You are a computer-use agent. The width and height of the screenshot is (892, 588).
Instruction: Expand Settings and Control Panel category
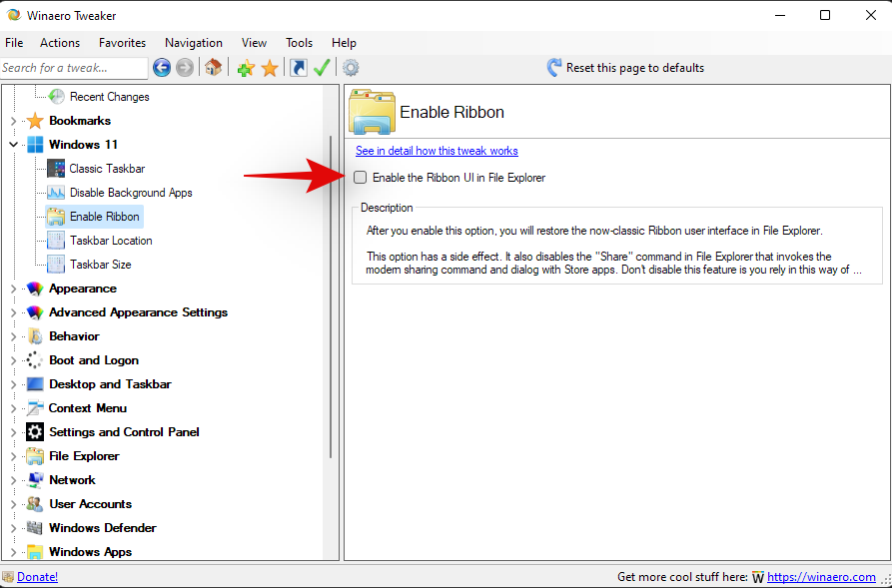coord(13,432)
